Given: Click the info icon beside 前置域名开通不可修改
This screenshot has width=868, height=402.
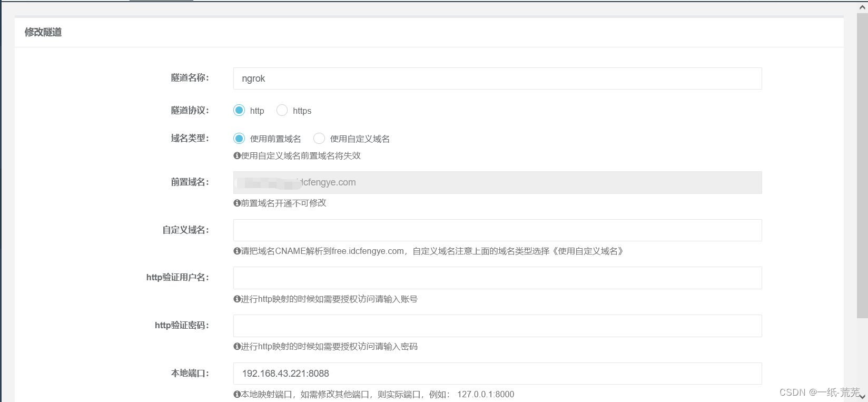Looking at the screenshot, I should point(237,203).
